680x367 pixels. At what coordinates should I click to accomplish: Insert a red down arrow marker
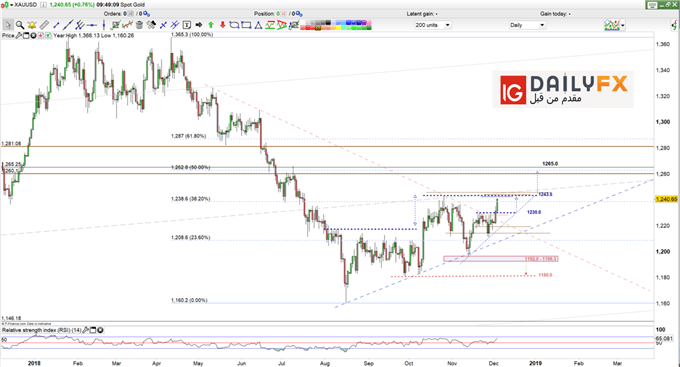tap(222, 25)
